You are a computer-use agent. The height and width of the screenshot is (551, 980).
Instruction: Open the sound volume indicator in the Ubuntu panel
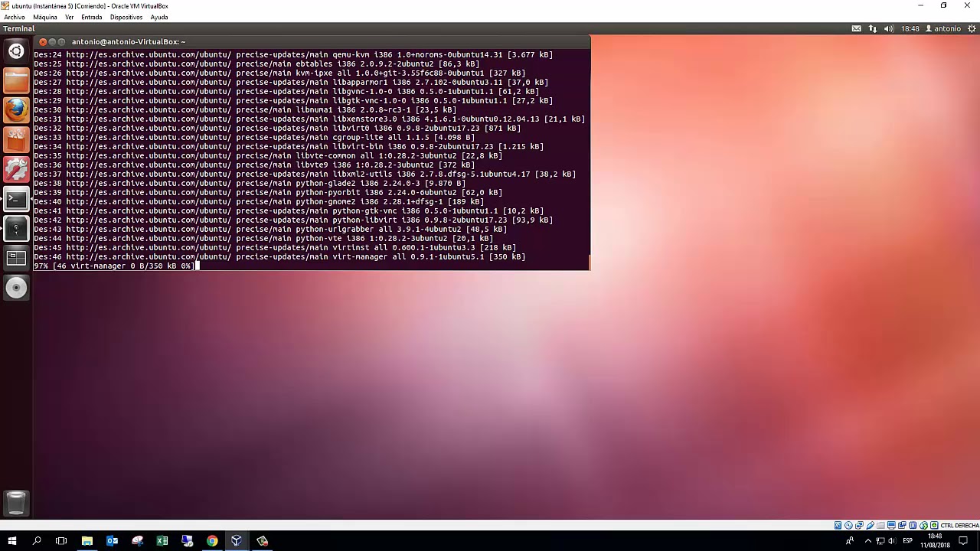(x=889, y=28)
